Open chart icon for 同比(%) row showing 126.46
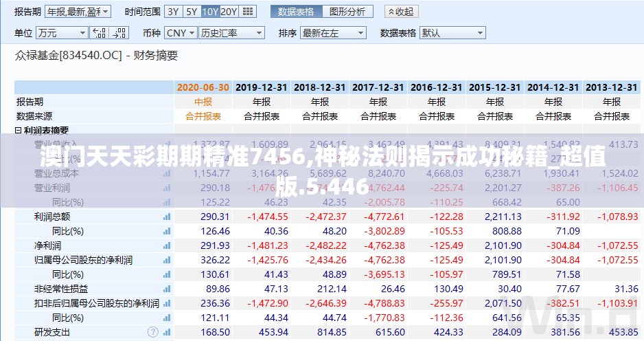This screenshot has width=644, height=341. click(x=166, y=231)
